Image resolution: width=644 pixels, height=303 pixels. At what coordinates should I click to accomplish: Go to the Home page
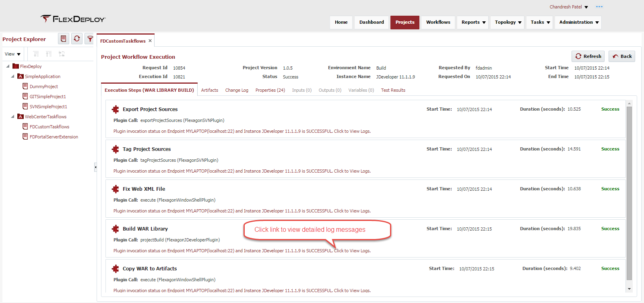[x=341, y=22]
